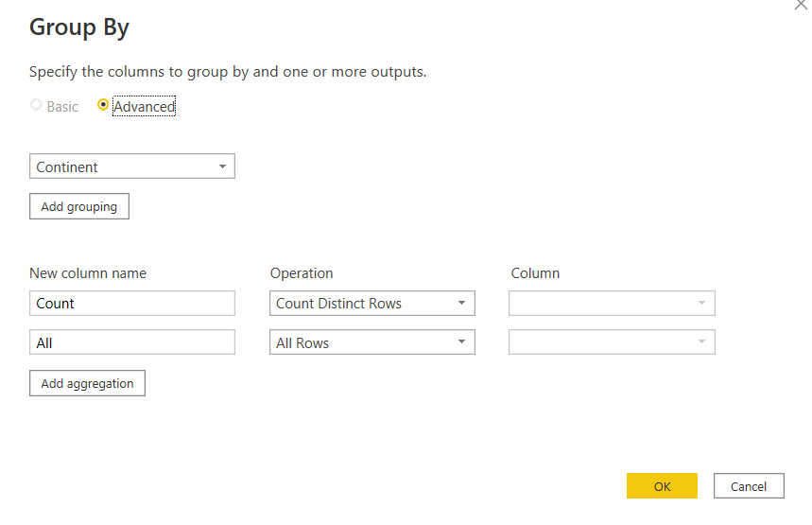Click the All new column name field
812x525 pixels.
tap(132, 342)
